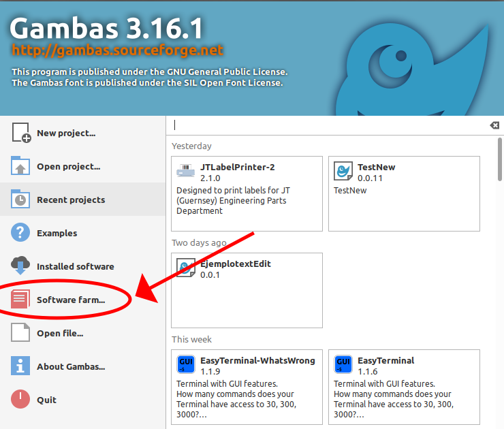Visit the gambas.sourceforge.net link

[117, 50]
